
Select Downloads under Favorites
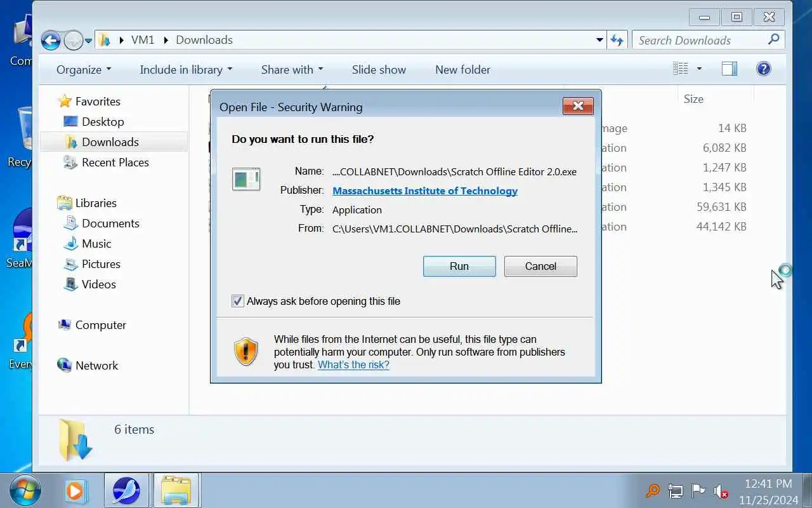click(110, 142)
